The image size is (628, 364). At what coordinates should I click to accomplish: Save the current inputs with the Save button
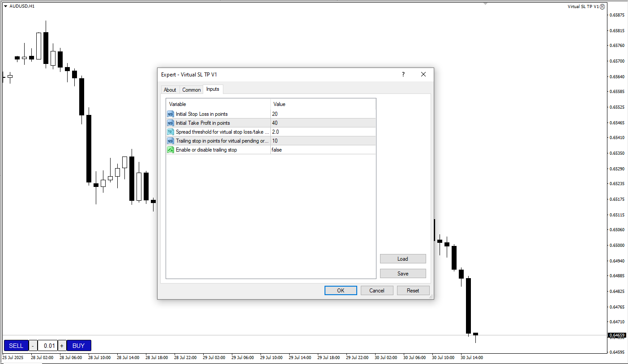(403, 274)
